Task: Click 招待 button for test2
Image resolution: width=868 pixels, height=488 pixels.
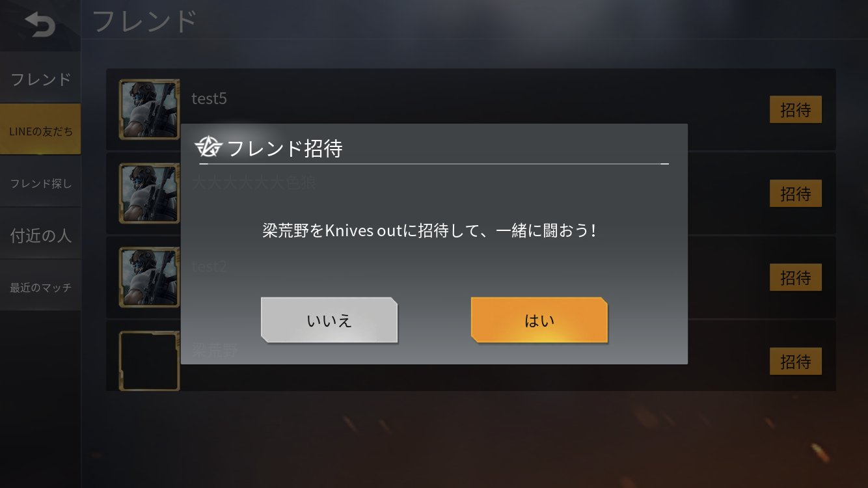Action: tap(795, 278)
